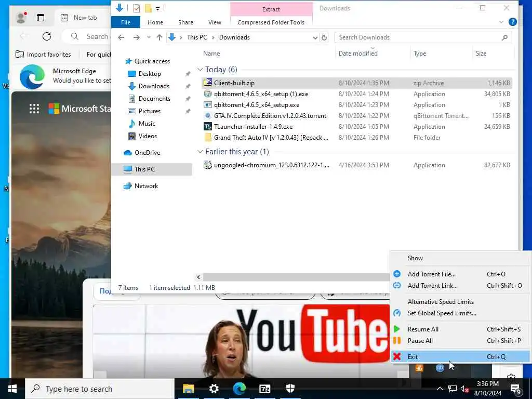Go up one folder level
This screenshot has height=399, width=532.
[x=159, y=37]
